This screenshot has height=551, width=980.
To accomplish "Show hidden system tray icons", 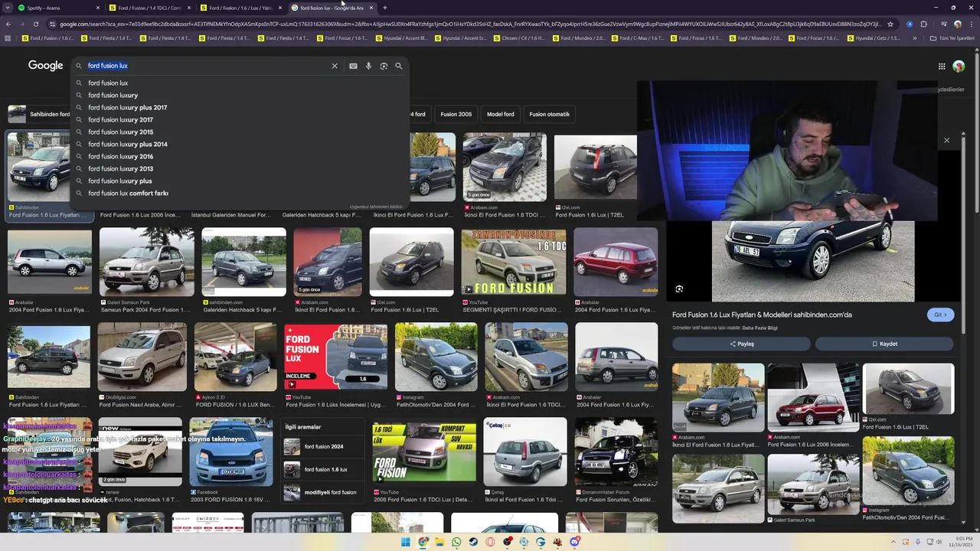I will click(893, 542).
